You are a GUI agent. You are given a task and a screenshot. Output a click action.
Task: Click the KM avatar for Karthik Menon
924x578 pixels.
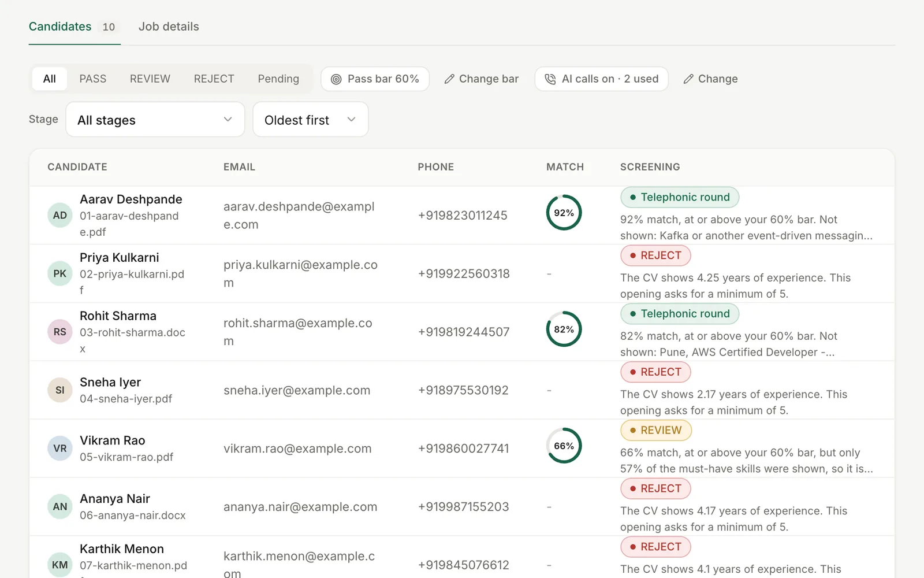tap(60, 565)
